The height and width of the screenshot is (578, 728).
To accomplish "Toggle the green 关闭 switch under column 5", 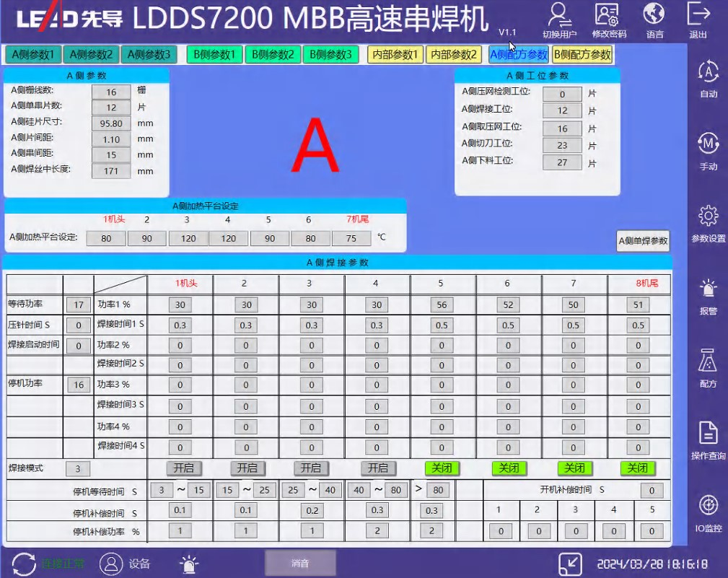I will click(442, 468).
